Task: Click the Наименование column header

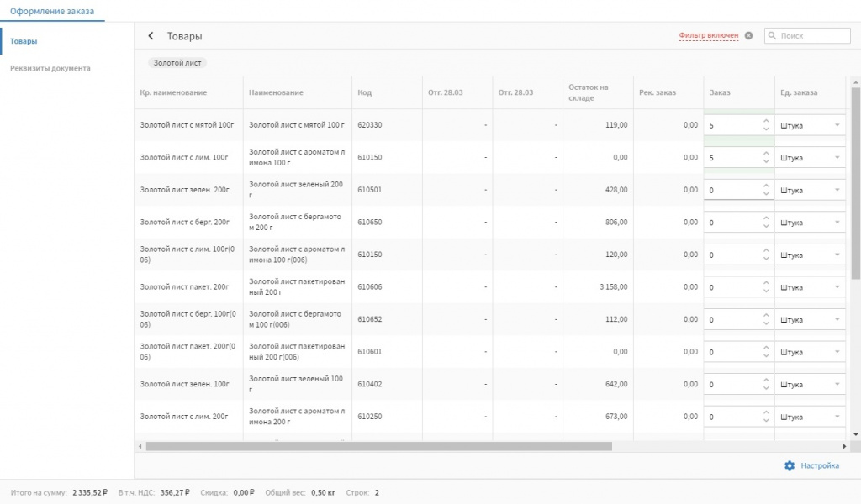Action: 276,92
